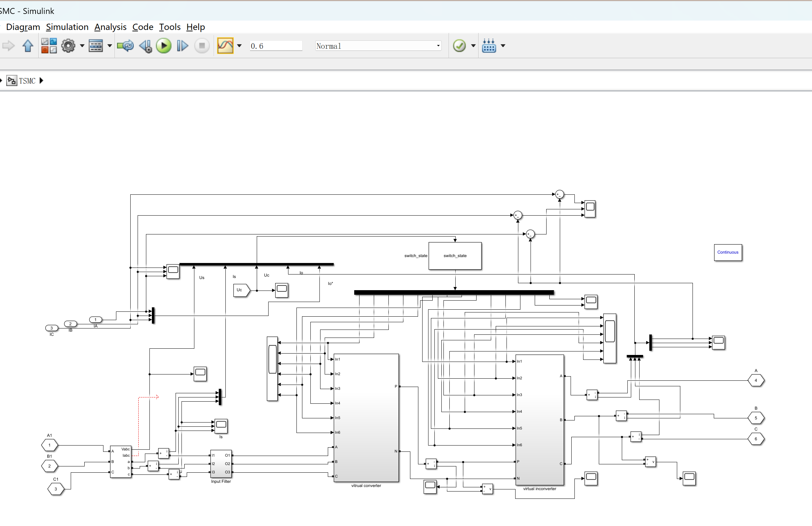Viewport: 812px width, 526px height.
Task: Open the Code menu
Action: 143,27
